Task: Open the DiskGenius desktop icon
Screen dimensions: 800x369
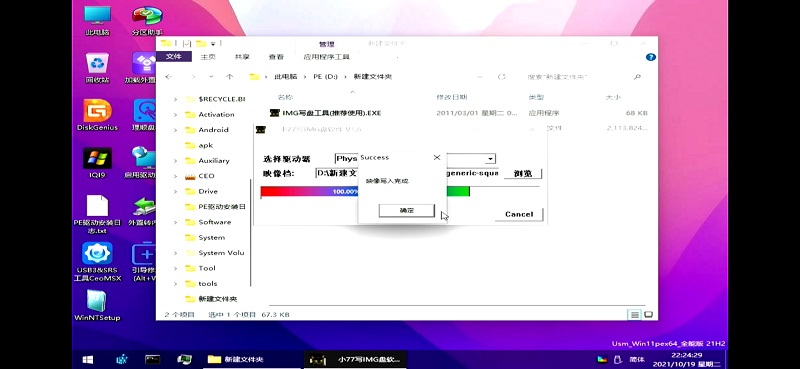Action: pos(97,115)
